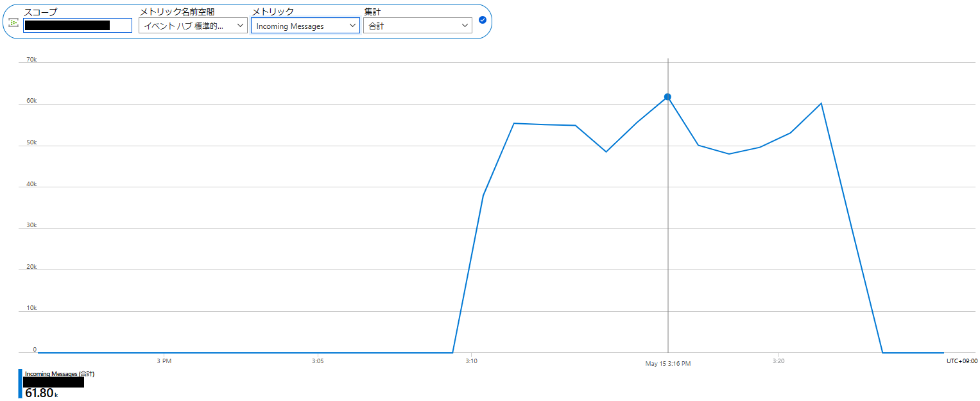Click the 3 PM x-axis label
This screenshot has height=401, width=980.
tap(164, 361)
